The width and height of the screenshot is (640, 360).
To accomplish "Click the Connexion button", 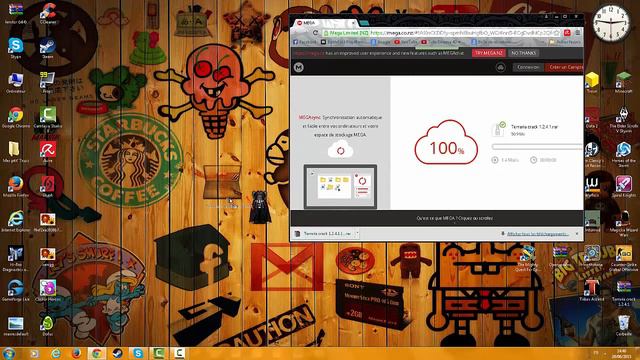I will (528, 67).
